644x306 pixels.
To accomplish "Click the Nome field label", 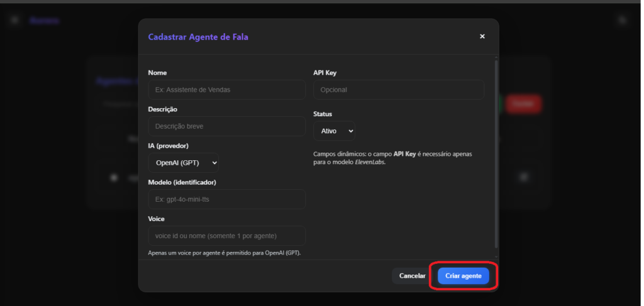I will [x=157, y=73].
